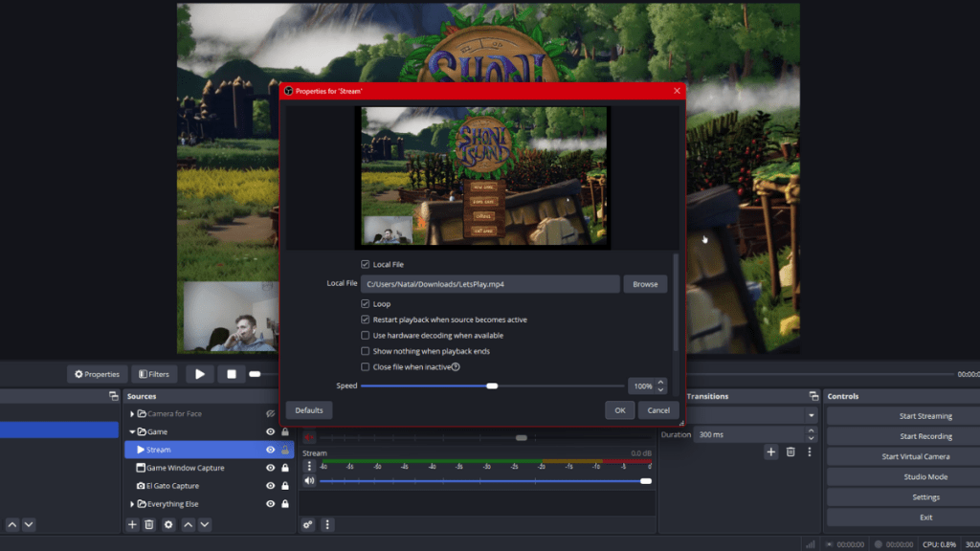Image resolution: width=980 pixels, height=551 pixels.
Task: Click the Local File path field
Action: click(x=490, y=284)
